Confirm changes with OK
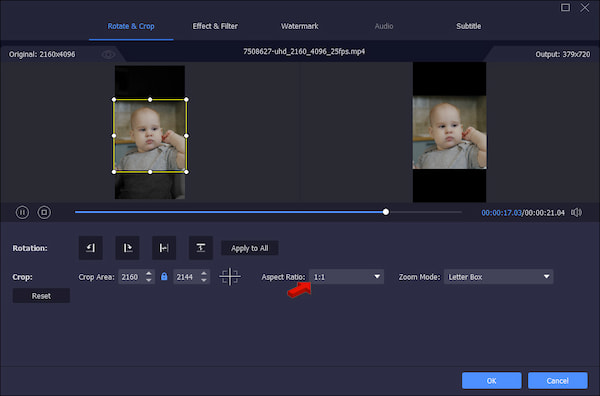This screenshot has height=396, width=600. point(491,381)
